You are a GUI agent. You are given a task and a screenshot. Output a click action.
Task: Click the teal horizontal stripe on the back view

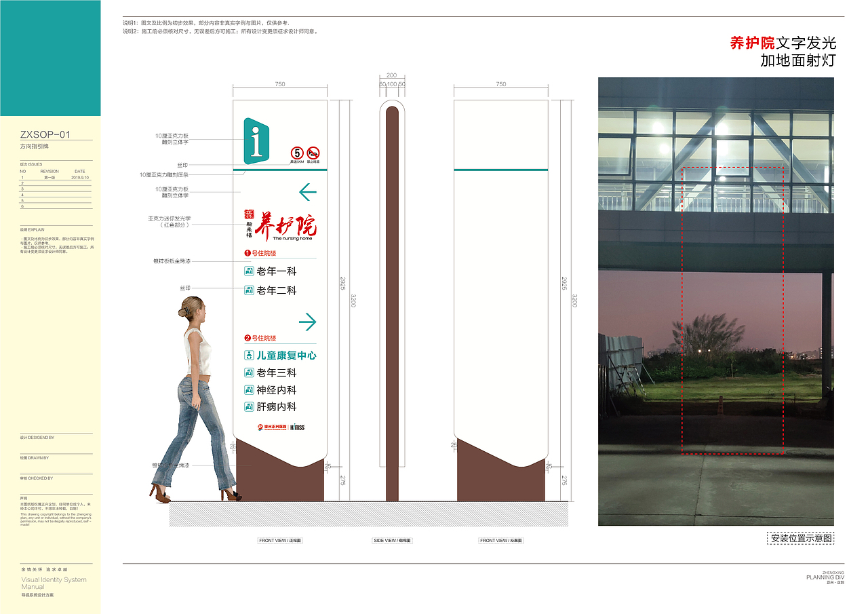[x=500, y=170]
